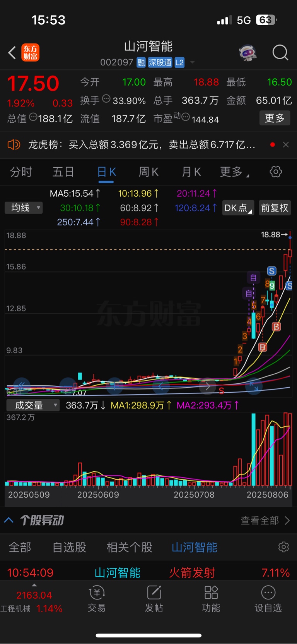Select the 山河智能 filter tab
297x644 pixels.
coord(195,547)
